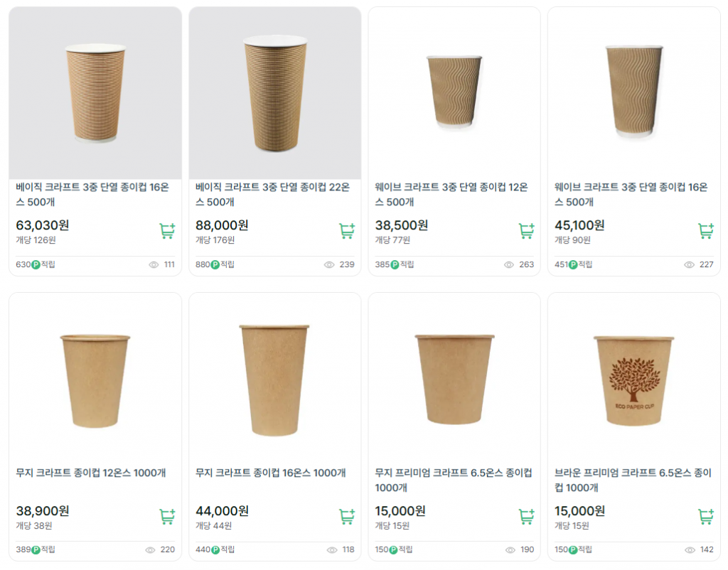The image size is (728, 570).
Task: Add 무지 크라프트 12온스 1000개 to cart
Action: pyautogui.click(x=167, y=517)
